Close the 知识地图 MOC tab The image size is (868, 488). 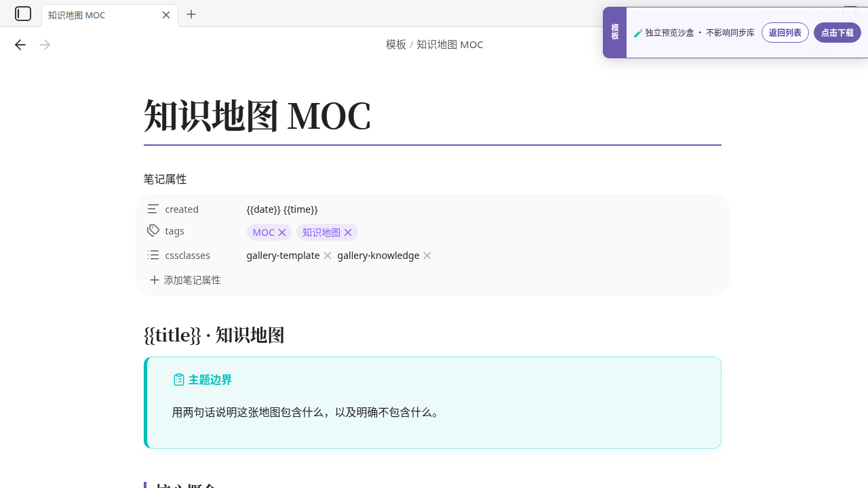click(166, 15)
